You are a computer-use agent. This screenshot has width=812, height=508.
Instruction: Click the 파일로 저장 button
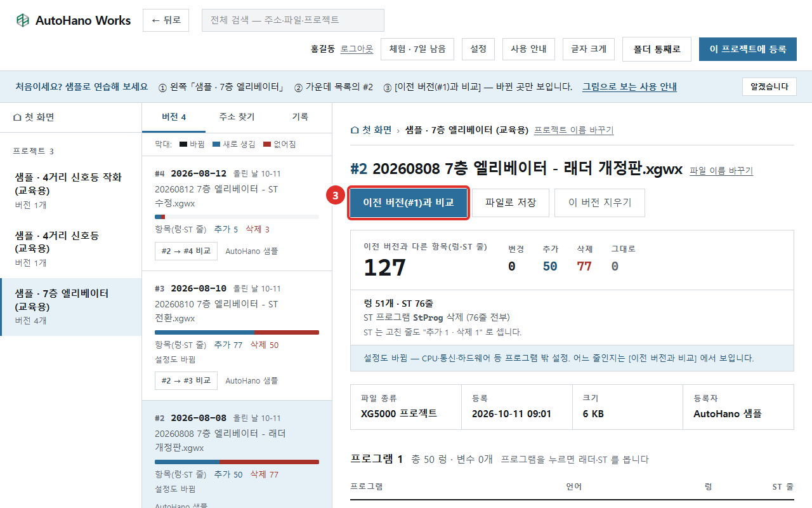(511, 203)
